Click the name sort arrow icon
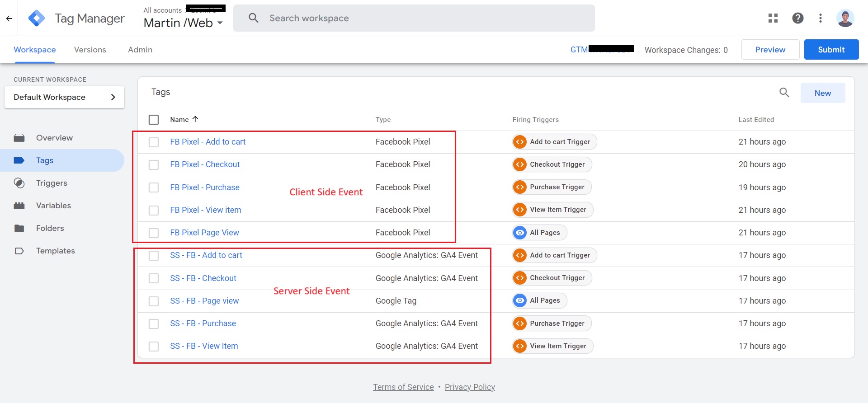The height and width of the screenshot is (403, 868). coord(195,119)
